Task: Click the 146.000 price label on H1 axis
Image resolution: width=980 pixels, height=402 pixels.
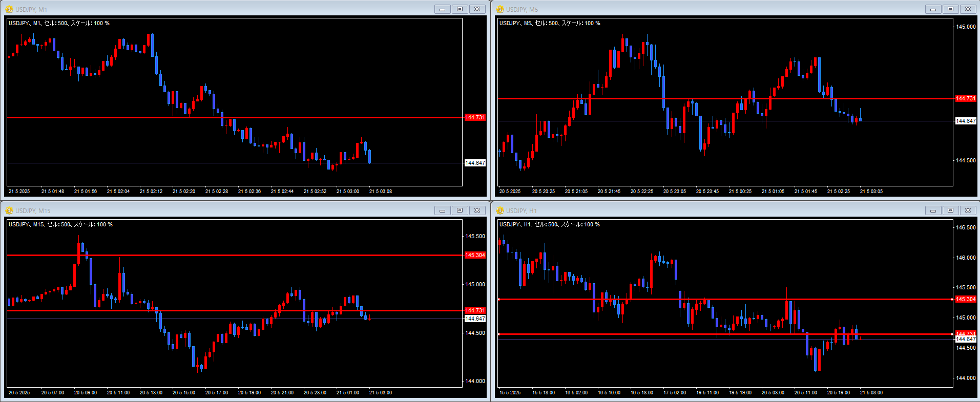Action: (x=966, y=258)
